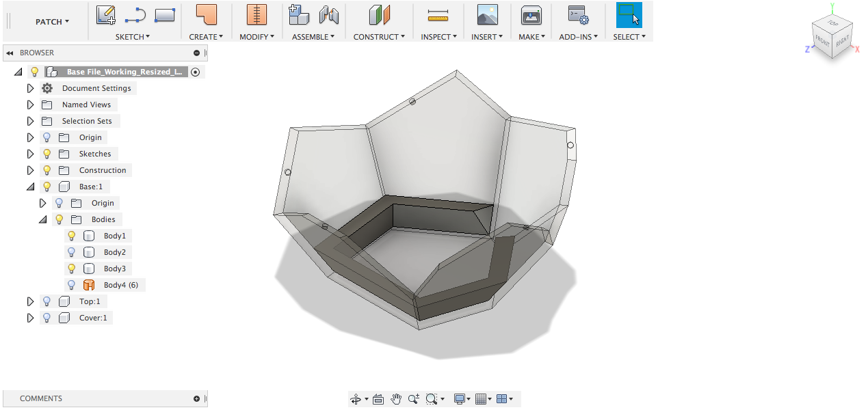868x410 pixels.
Task: Expand the Top:1 component
Action: click(x=30, y=301)
